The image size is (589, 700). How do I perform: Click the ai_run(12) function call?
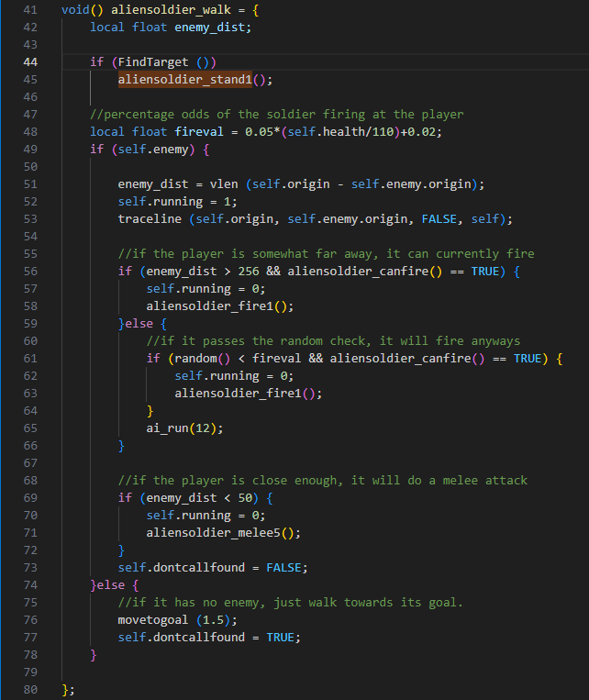click(x=183, y=428)
